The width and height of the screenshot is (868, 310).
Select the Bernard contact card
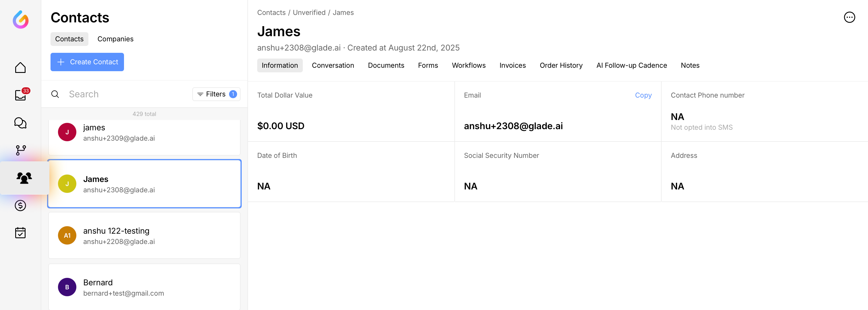pos(144,287)
